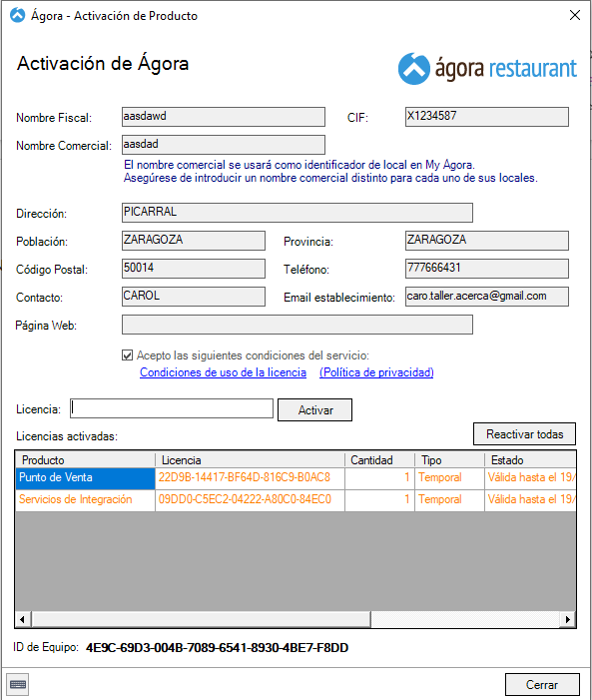
Task: Click the Contacto field with CAROL
Action: coord(194,297)
